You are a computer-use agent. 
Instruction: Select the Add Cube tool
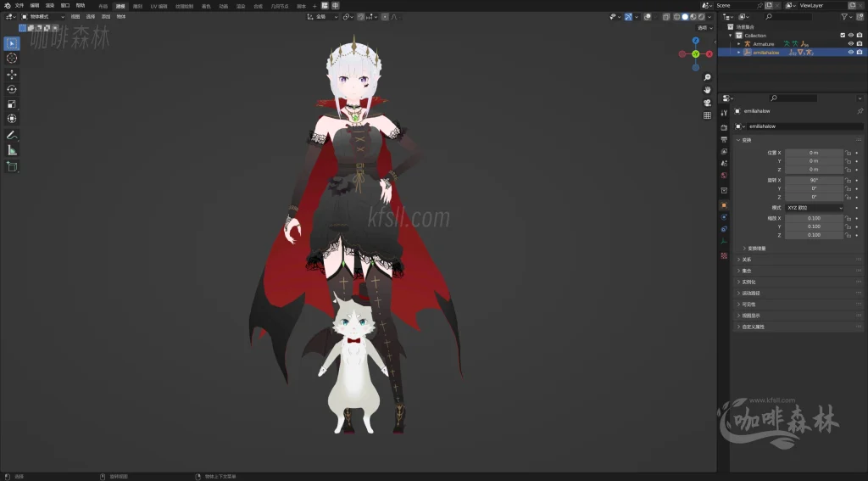(x=12, y=166)
